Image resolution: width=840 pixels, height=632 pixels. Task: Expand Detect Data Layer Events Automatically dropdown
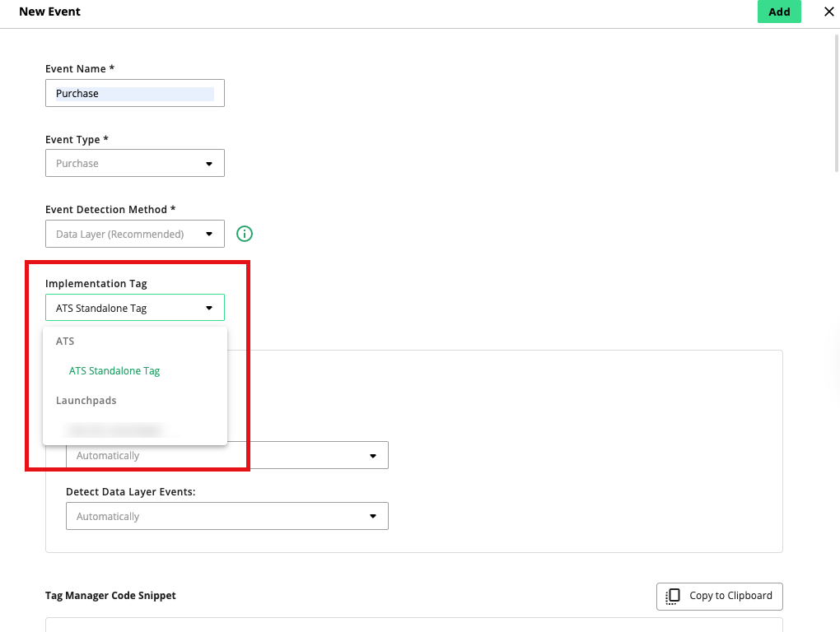coord(226,517)
